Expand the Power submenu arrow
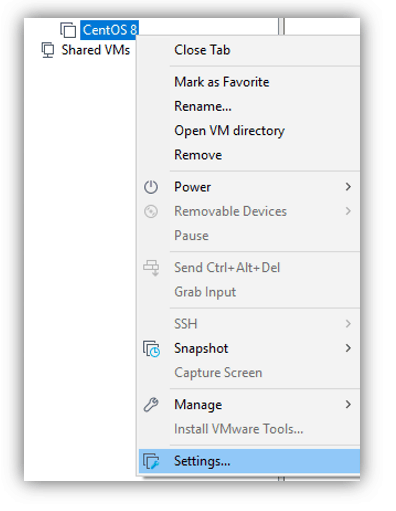396x511 pixels. [x=348, y=187]
